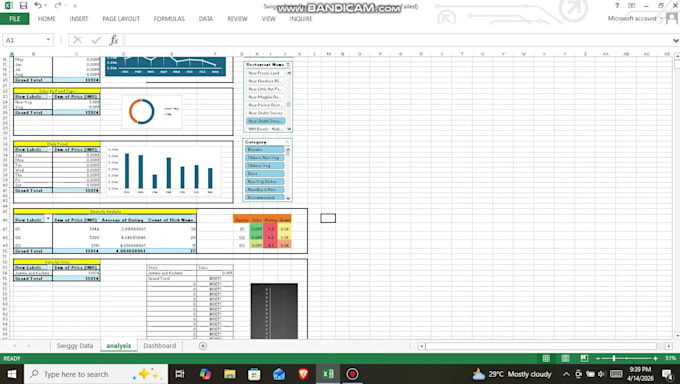This screenshot has height=384, width=680.
Task: Click the Redo button in the quick access toolbar
Action: click(58, 6)
